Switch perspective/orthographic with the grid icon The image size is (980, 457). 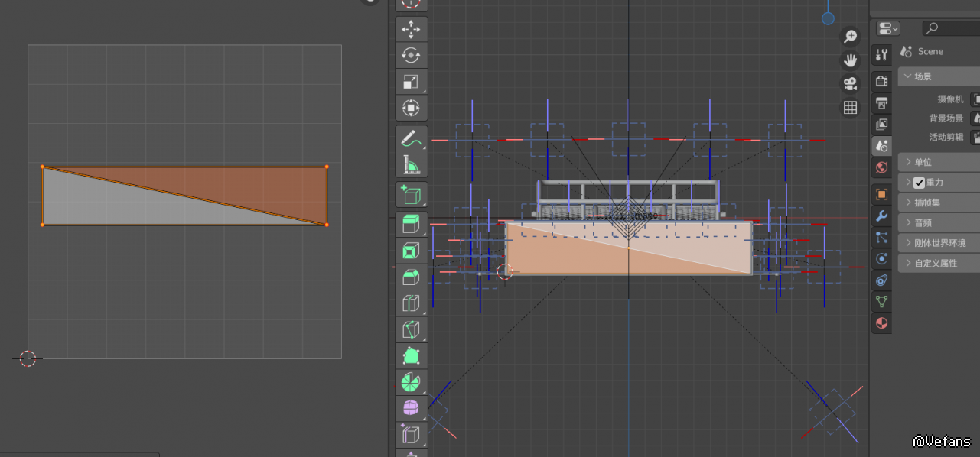(x=850, y=108)
